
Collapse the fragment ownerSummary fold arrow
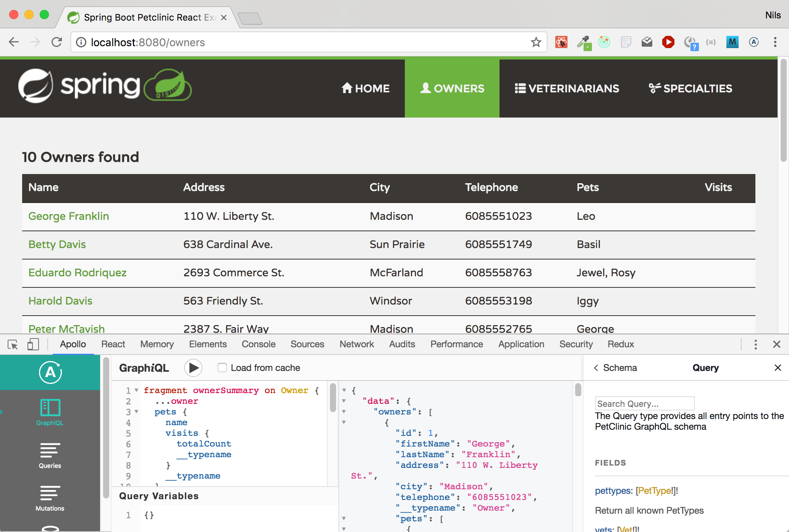pos(136,390)
